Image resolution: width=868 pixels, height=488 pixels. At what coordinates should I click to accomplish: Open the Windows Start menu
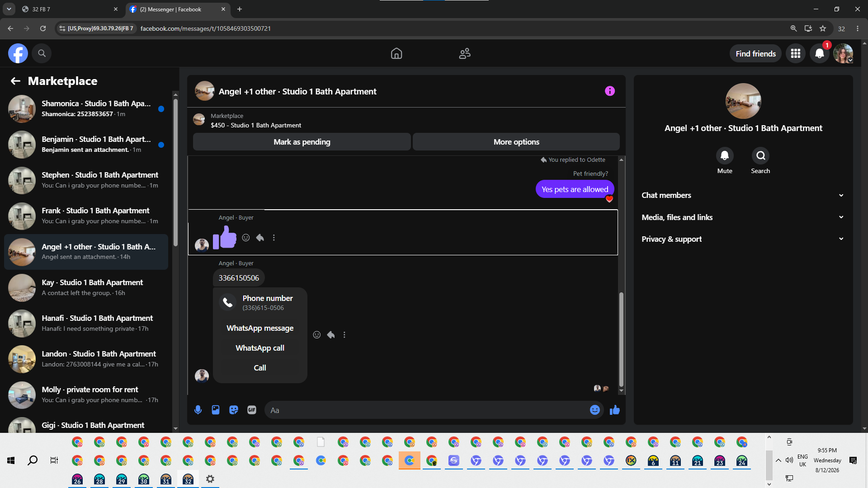click(x=11, y=460)
